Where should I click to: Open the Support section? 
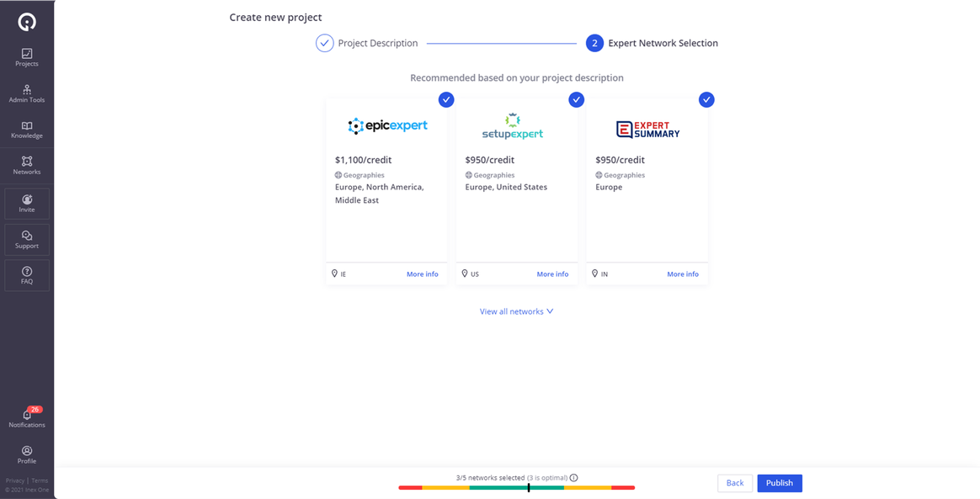pyautogui.click(x=26, y=239)
